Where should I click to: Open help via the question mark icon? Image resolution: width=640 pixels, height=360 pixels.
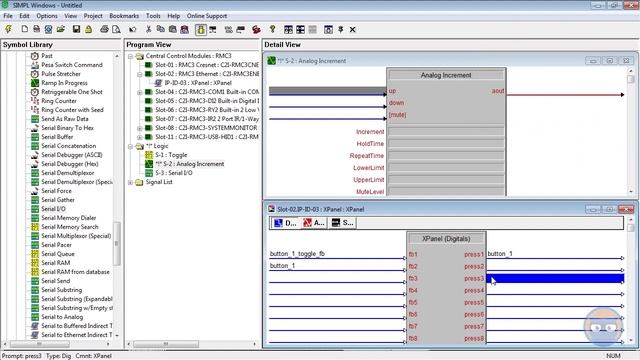(x=273, y=29)
